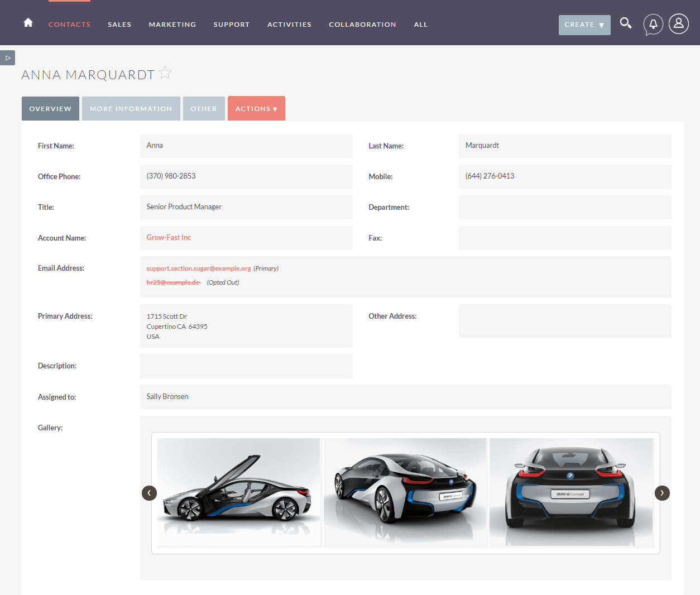Open the rear-view BMW i8 thumbnail
The height and width of the screenshot is (595, 700).
pyautogui.click(x=571, y=492)
